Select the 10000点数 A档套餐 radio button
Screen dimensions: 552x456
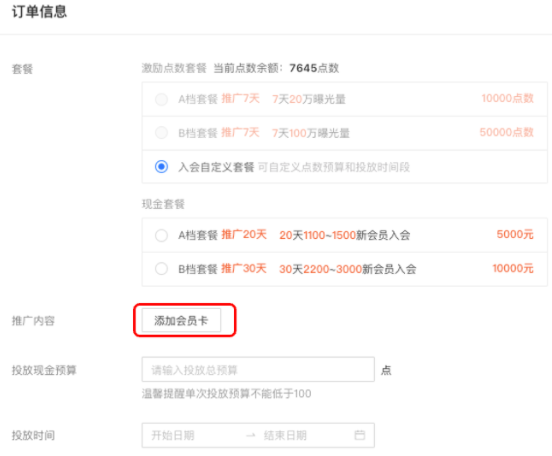161,99
